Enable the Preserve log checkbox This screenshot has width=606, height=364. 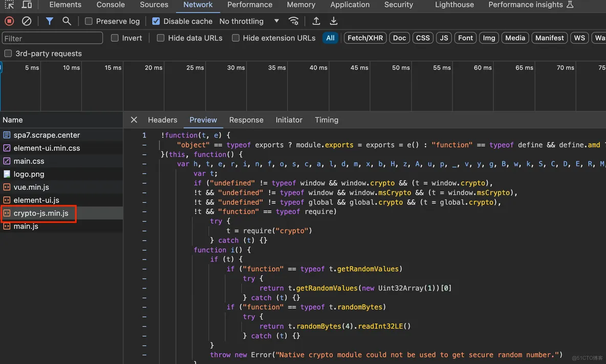coord(89,21)
